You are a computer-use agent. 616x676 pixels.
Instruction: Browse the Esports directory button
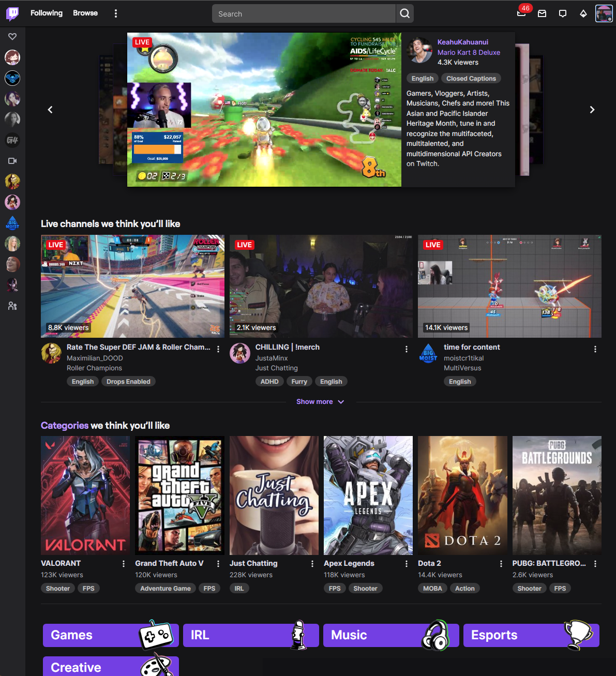[531, 635]
